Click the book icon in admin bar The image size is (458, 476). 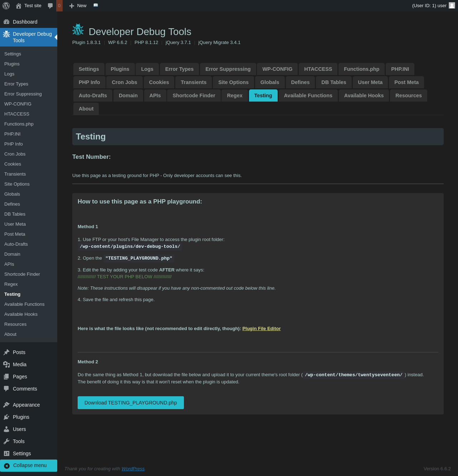(x=96, y=5)
